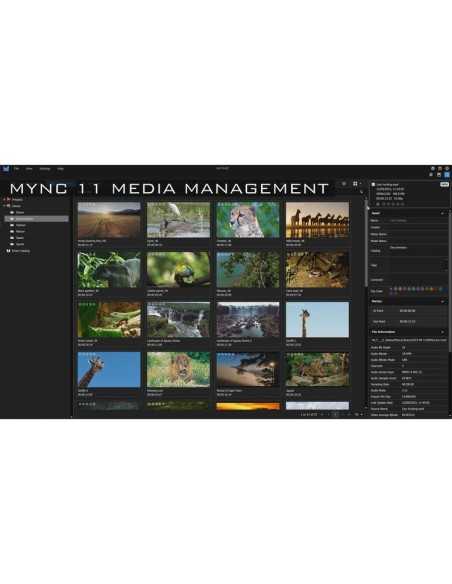Select the zebras at sunset thumbnail
Image resolution: width=452 pixels, height=584 pixels.
click(x=317, y=220)
